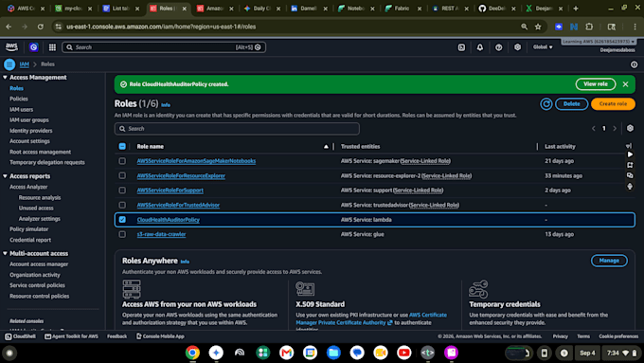The image size is (644, 363).
Task: Select the AWSServiceRoleForAmazonSageMakerNotebooks checkbox
Action: point(122,161)
